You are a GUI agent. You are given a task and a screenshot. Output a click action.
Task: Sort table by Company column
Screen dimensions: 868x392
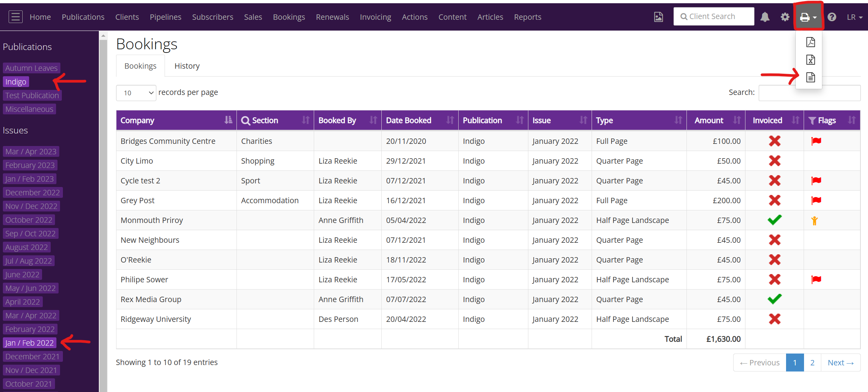(x=176, y=120)
